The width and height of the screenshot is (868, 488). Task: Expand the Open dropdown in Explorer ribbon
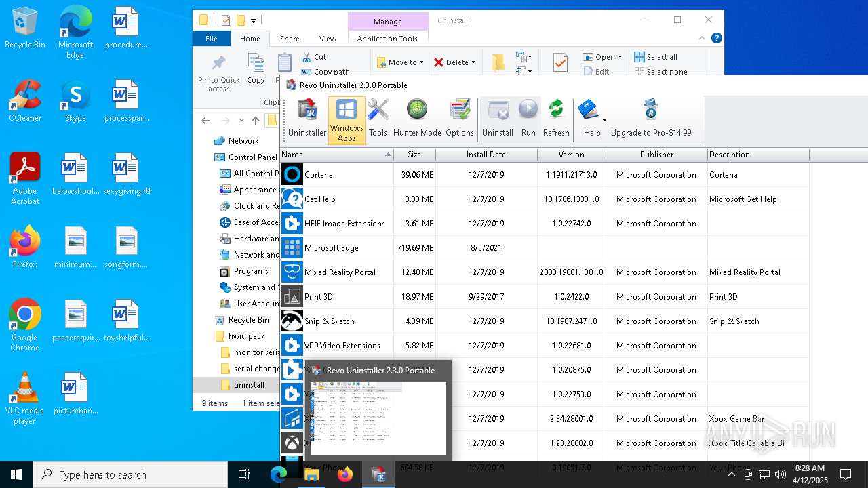(620, 57)
